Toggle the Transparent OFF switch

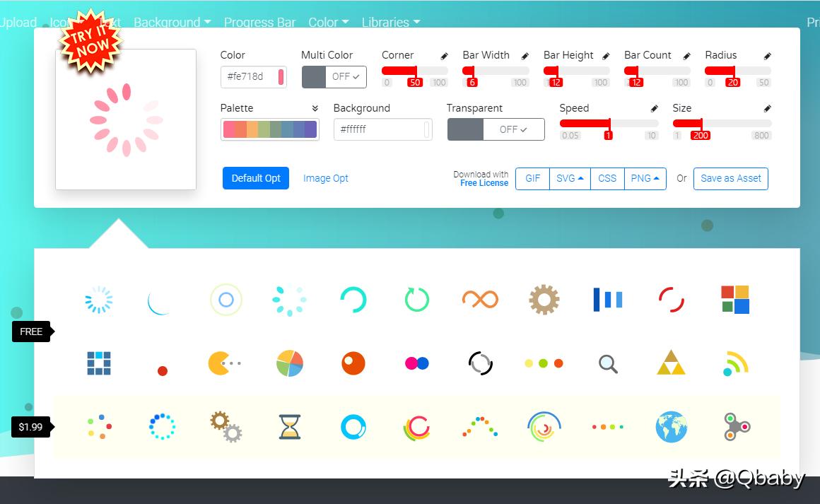[x=496, y=129]
